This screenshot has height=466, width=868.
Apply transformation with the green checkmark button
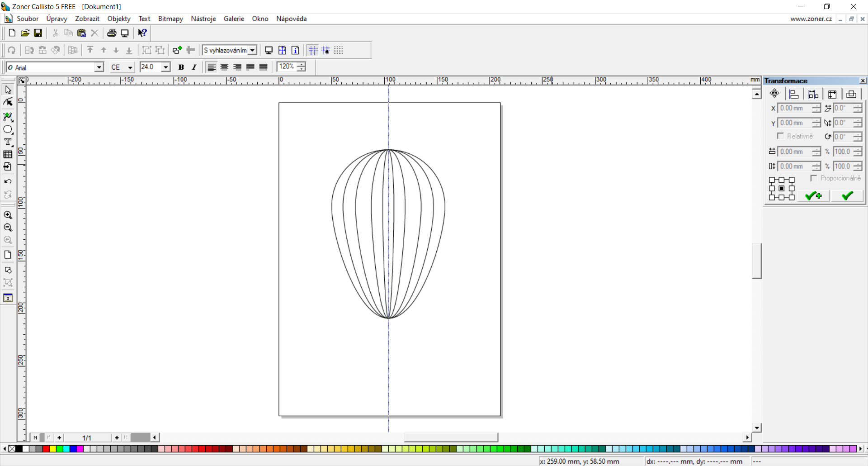[x=847, y=196]
